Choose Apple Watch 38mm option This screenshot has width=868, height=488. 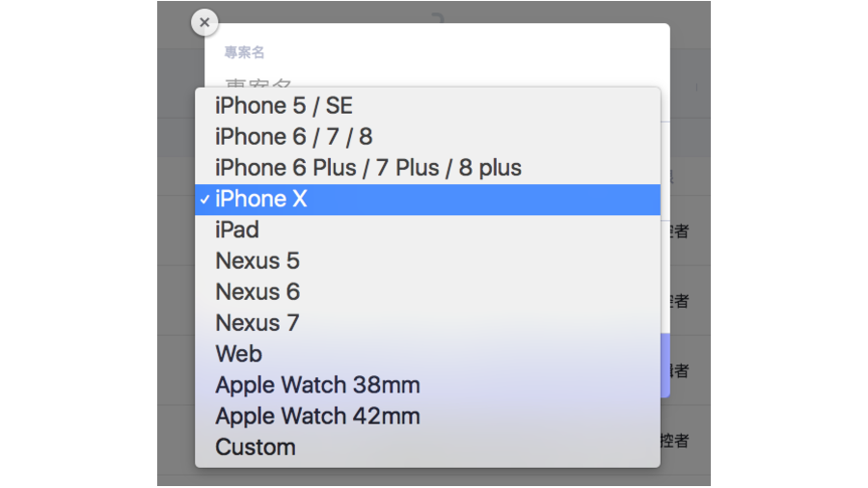click(427, 385)
